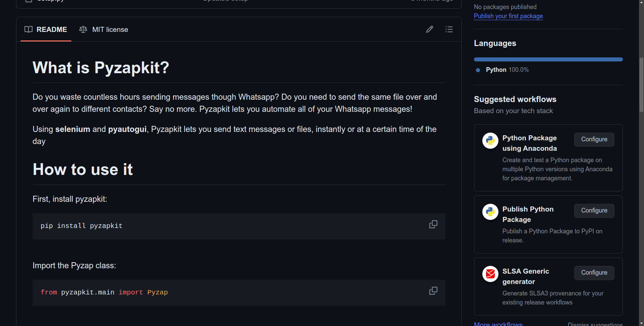Open More workflows link
This screenshot has height=326, width=644.
click(498, 324)
